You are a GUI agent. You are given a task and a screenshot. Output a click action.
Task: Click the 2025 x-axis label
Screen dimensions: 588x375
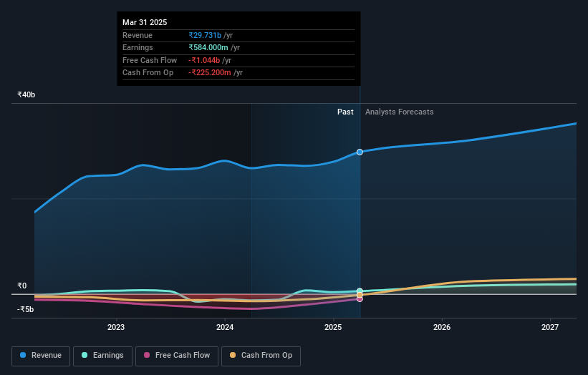coord(333,328)
